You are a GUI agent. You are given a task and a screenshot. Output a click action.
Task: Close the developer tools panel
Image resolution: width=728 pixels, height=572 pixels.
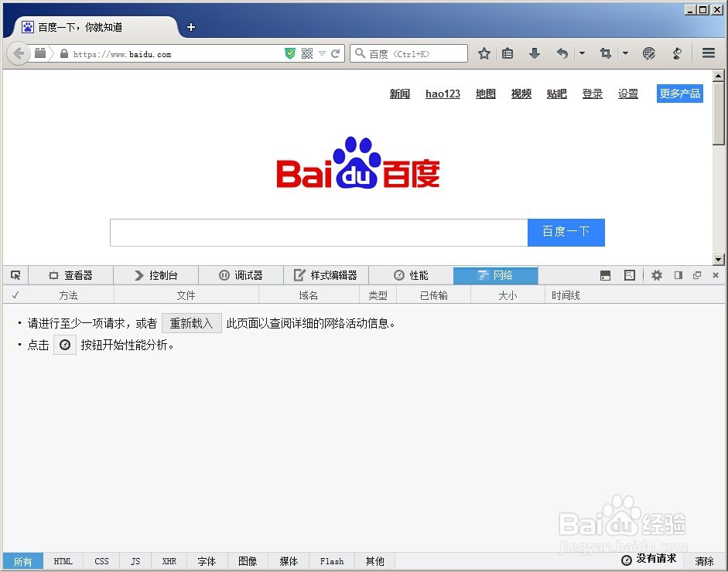click(716, 275)
